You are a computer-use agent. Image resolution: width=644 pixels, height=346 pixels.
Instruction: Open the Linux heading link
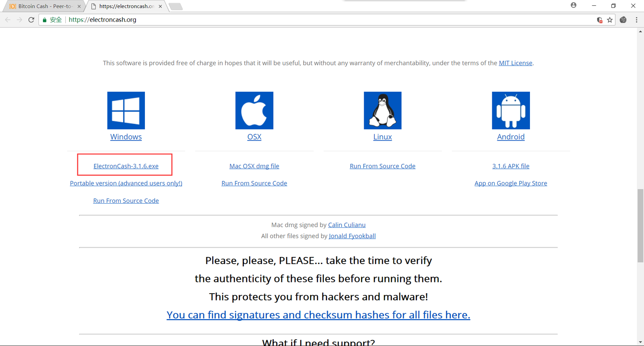[x=383, y=137]
